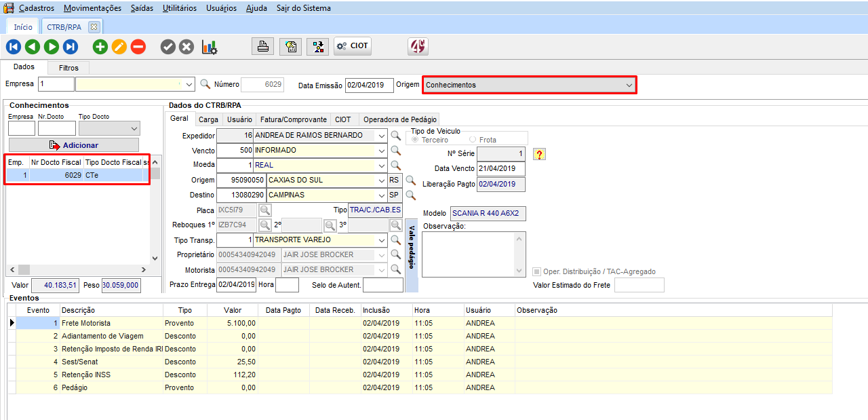The height and width of the screenshot is (420, 868).
Task: Click the Adicionar button
Action: (x=74, y=145)
